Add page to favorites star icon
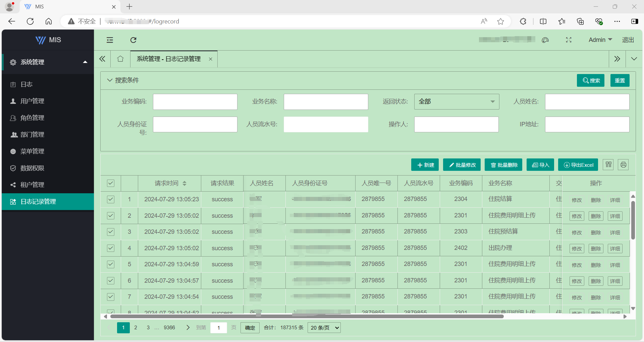Screen dimensions: 644x342 pyautogui.click(x=500, y=21)
